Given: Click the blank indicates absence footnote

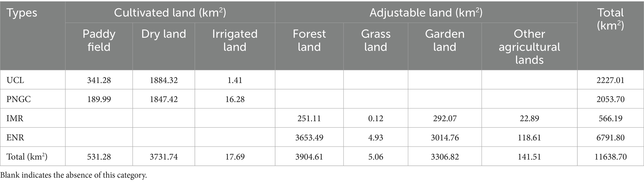Looking at the screenshot, I should (x=74, y=175).
